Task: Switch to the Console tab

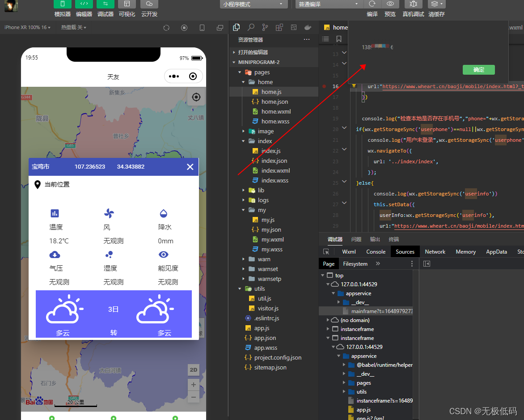Action: tap(376, 252)
